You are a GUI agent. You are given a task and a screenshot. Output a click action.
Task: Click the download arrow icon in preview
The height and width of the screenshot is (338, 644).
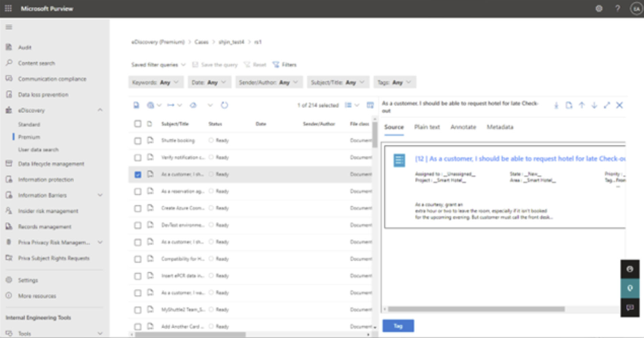(x=556, y=105)
